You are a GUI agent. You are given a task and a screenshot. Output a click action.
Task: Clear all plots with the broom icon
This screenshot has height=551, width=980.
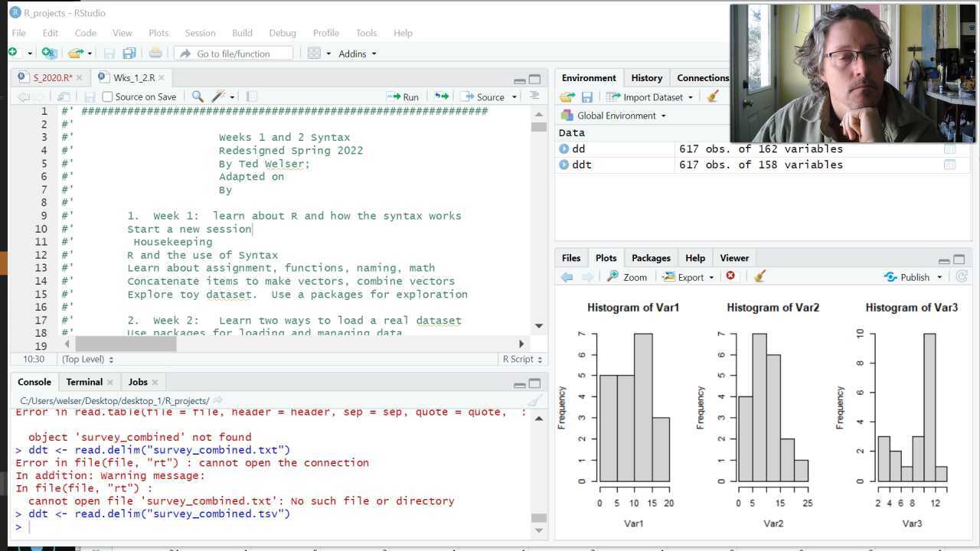pos(759,276)
